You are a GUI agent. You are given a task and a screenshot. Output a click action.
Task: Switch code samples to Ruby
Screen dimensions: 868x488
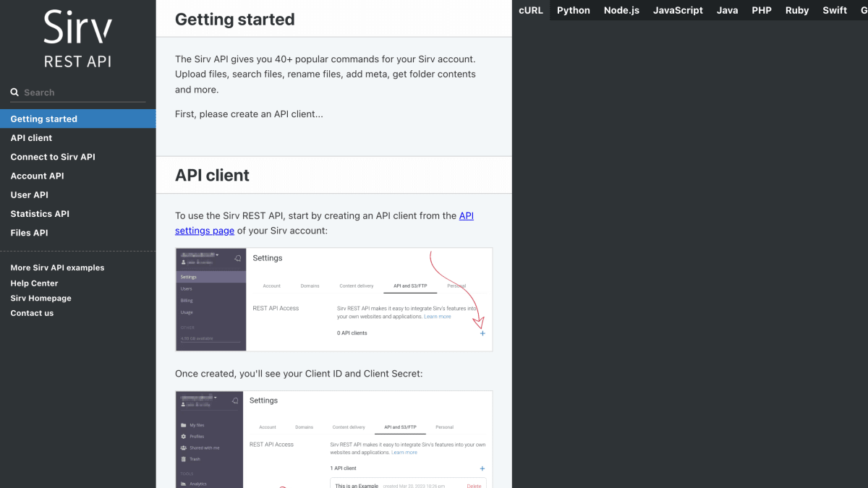point(797,10)
